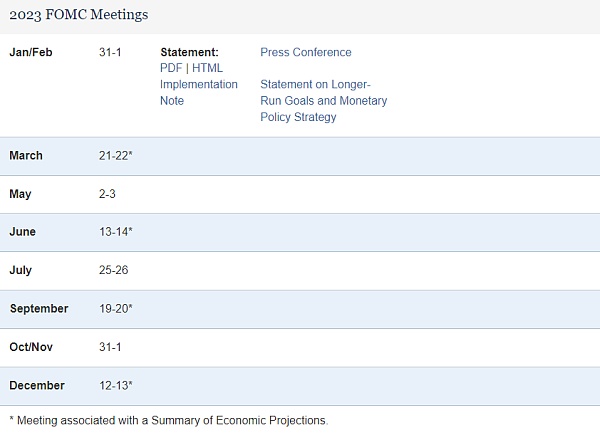Image resolution: width=600 pixels, height=435 pixels.
Task: Select the July 25-26 meeting date
Action: coord(114,270)
